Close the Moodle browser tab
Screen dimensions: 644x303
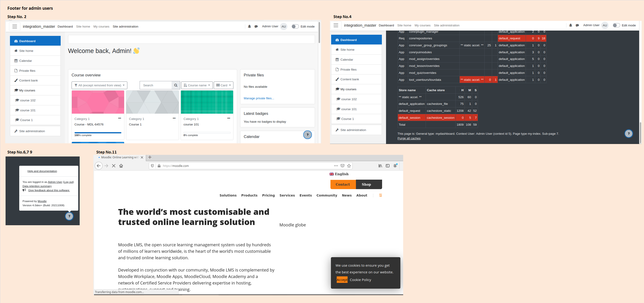point(142,157)
